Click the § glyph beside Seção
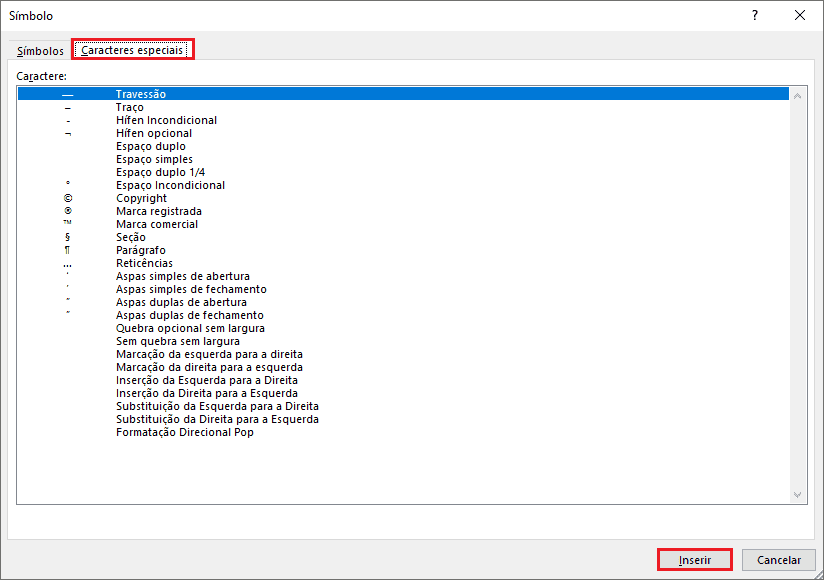The width and height of the screenshot is (824, 580). (67, 237)
